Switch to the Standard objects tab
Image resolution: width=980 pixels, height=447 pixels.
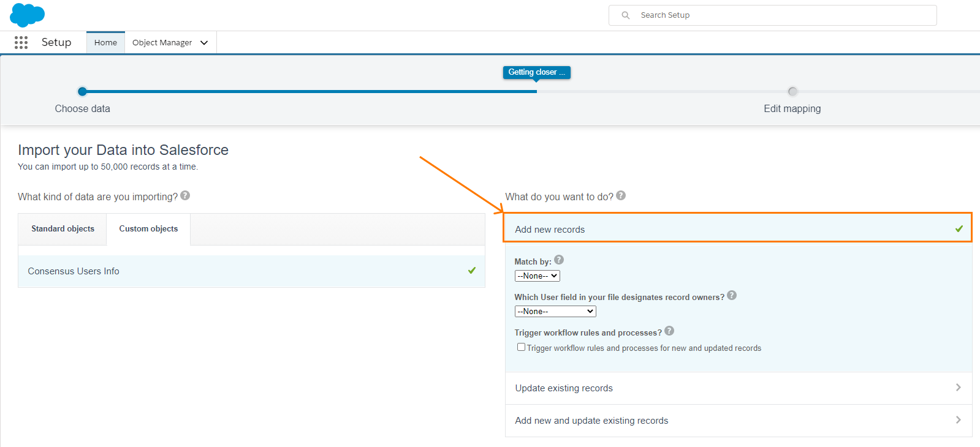(63, 229)
